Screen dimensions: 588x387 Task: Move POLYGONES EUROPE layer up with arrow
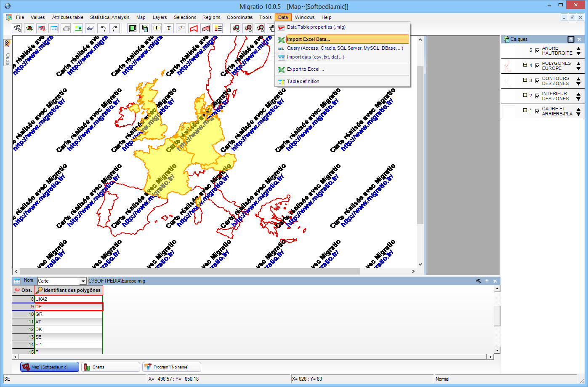[578, 64]
